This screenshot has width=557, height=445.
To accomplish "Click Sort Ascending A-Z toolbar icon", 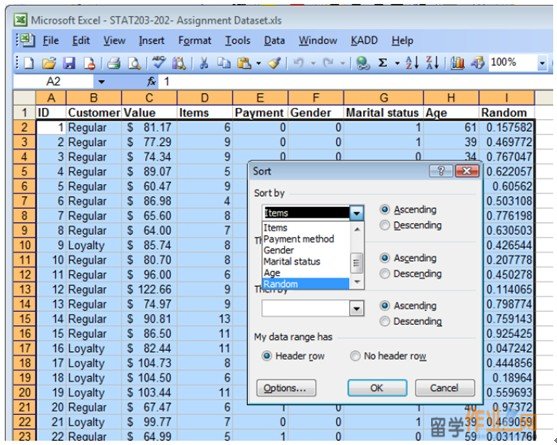I will 412,63.
